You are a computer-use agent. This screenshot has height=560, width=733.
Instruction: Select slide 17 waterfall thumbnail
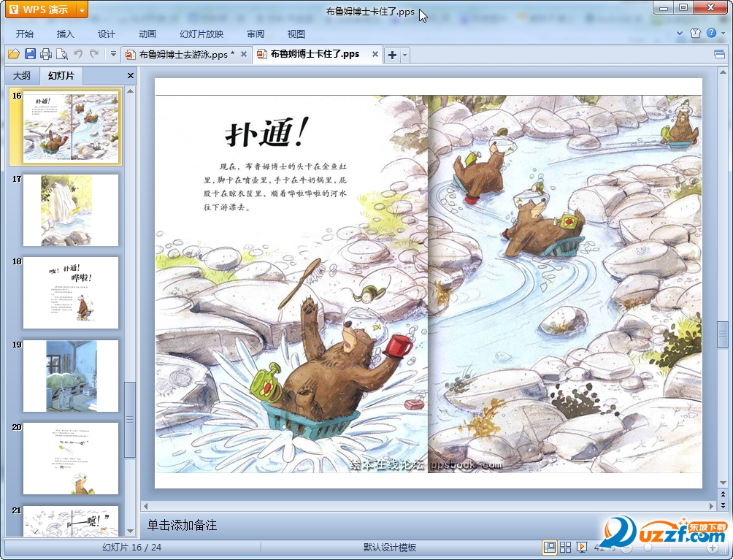(71, 210)
